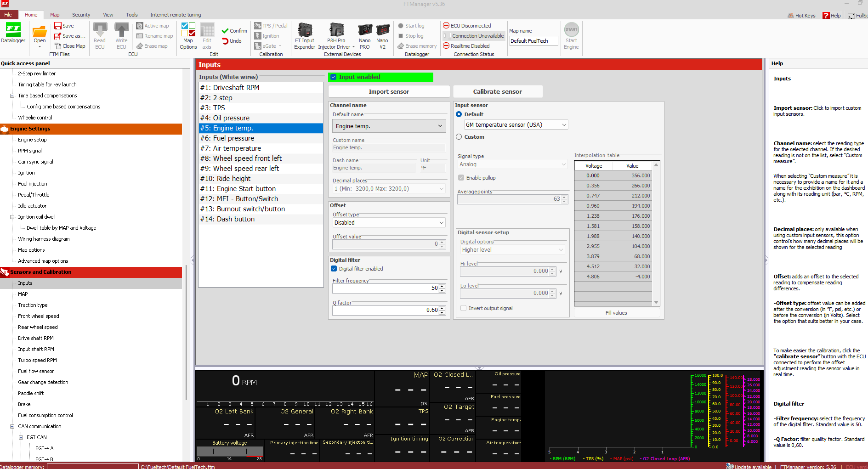Click the Help question mark icon
The width and height of the screenshot is (868, 469).
click(x=826, y=15)
